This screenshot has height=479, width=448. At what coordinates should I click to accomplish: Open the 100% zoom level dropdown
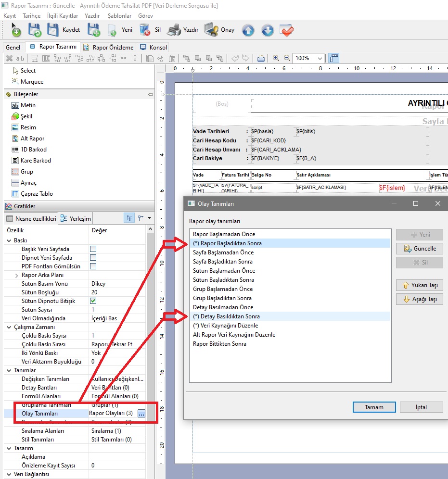pos(320,58)
